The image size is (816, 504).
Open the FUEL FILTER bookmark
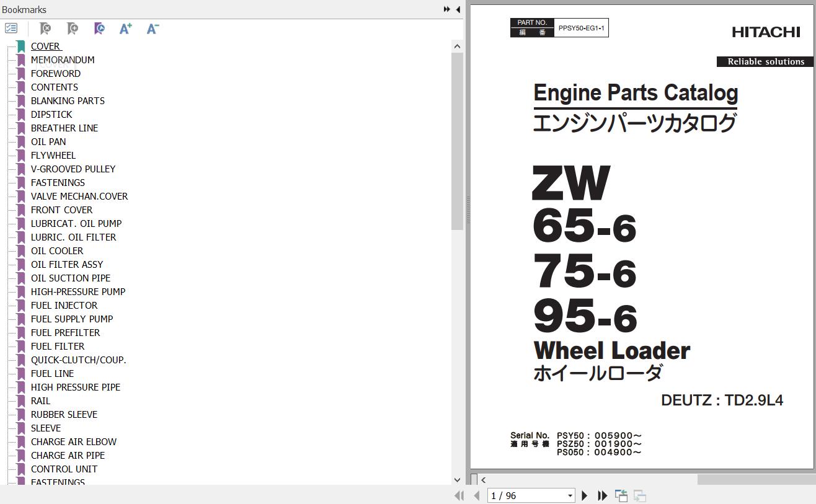click(x=58, y=346)
